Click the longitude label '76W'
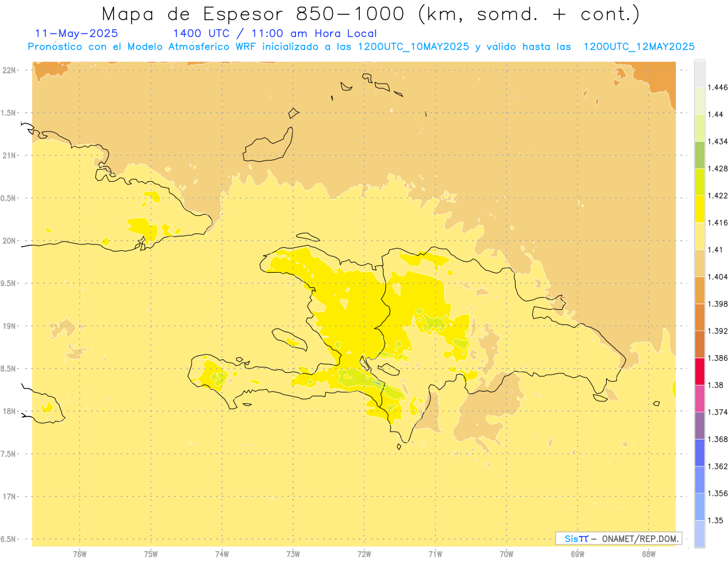 79,554
